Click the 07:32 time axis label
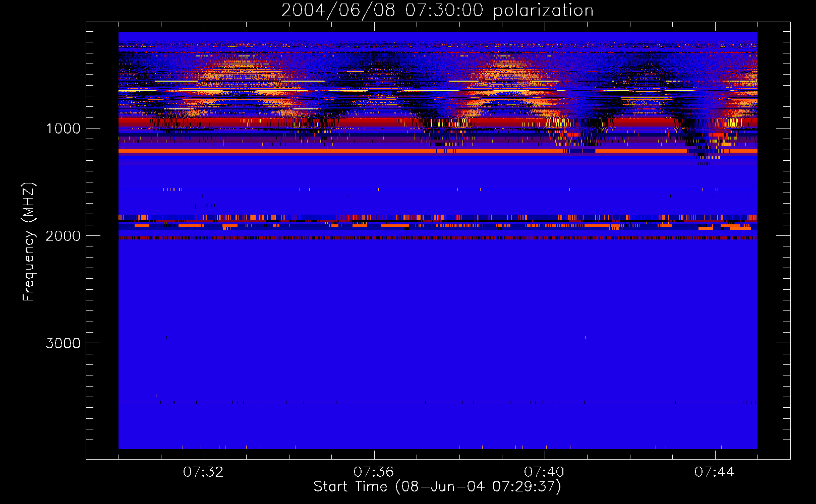Viewport: 816px width, 504px height. (x=203, y=472)
